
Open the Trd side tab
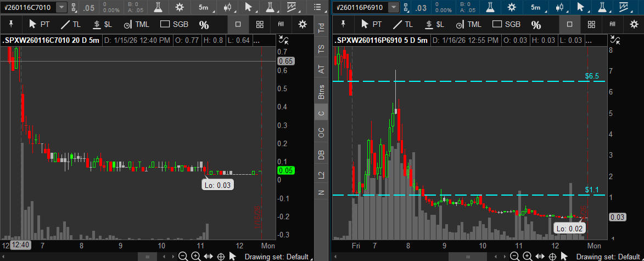[x=321, y=29]
